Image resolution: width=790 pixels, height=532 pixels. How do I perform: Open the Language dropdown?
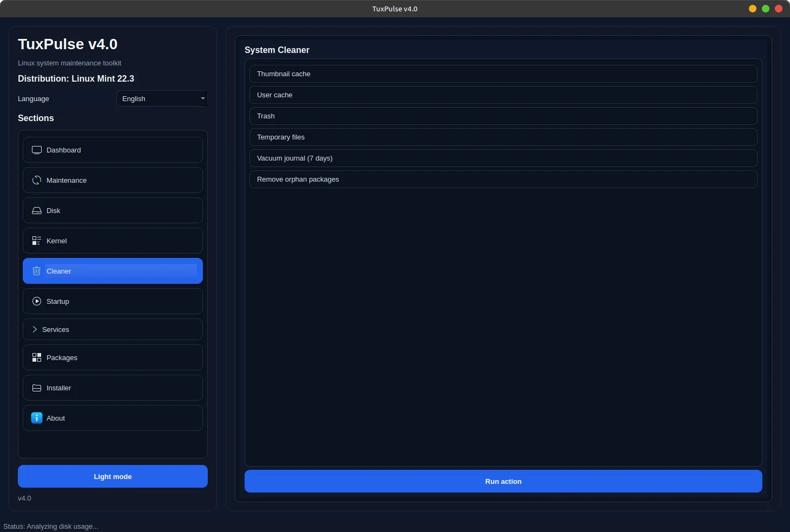(x=161, y=99)
